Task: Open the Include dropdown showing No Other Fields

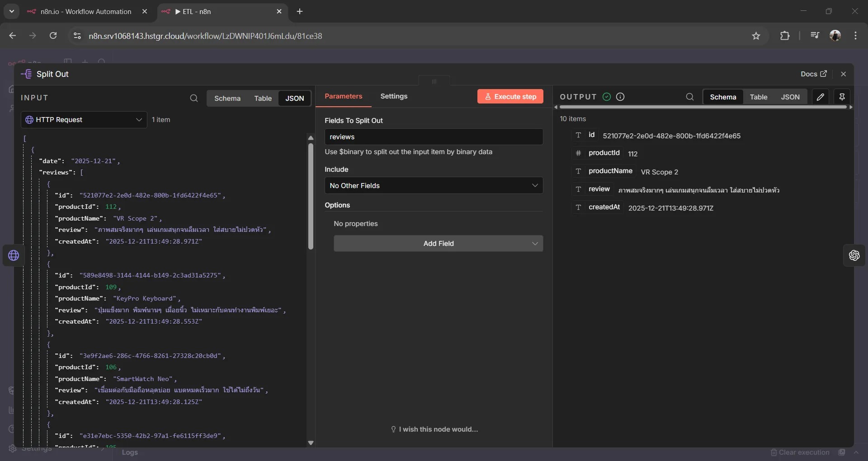Action: click(433, 185)
